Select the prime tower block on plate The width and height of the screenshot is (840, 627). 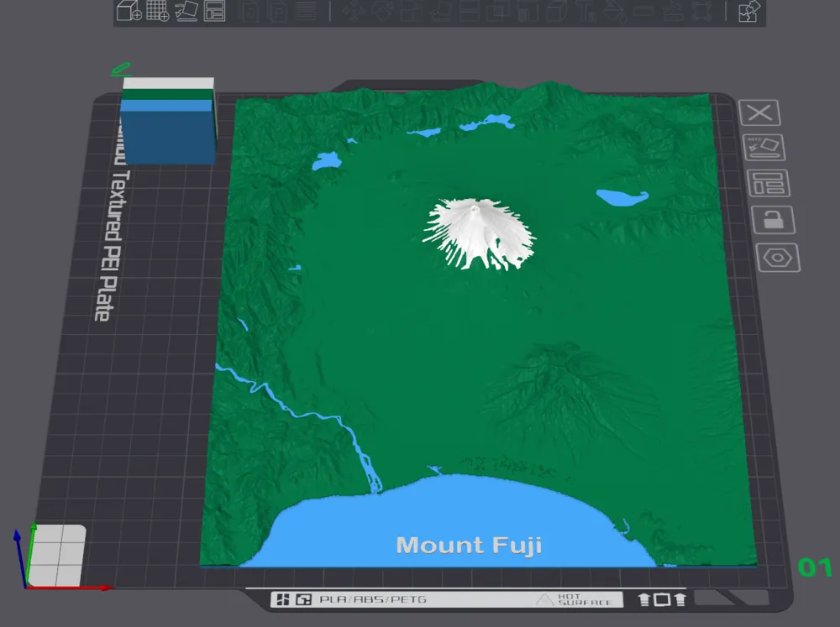point(168,121)
